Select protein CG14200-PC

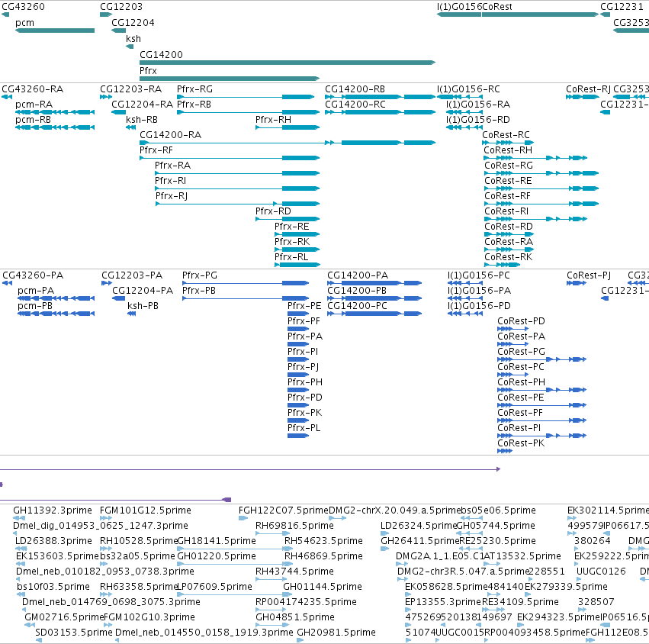tap(374, 314)
